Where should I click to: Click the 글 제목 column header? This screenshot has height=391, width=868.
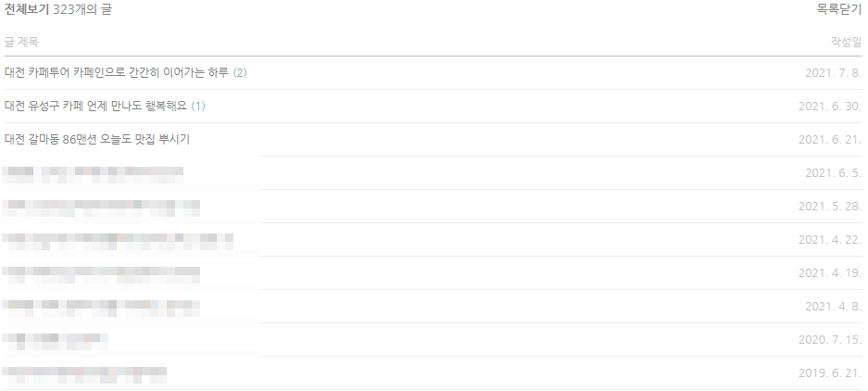[x=21, y=42]
